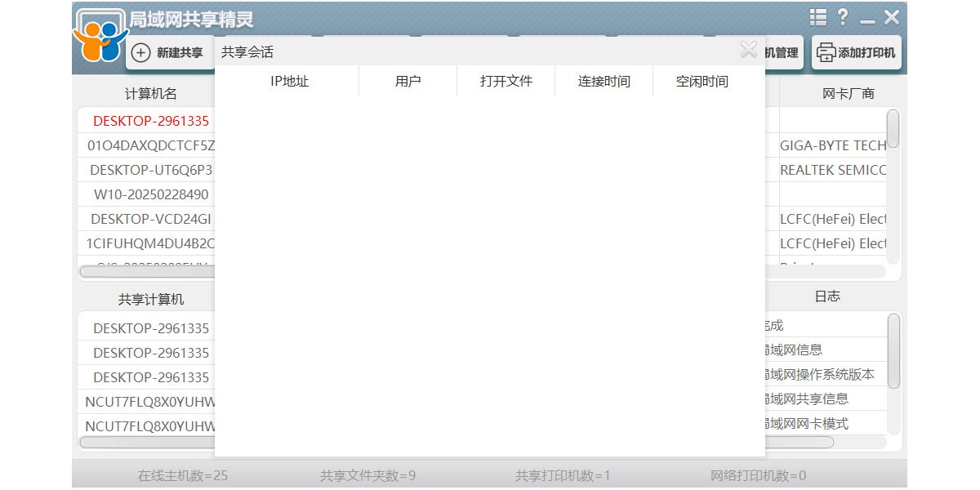Click the 局域网共享精灵 app logo
The height and width of the screenshot is (490, 980).
tap(100, 37)
